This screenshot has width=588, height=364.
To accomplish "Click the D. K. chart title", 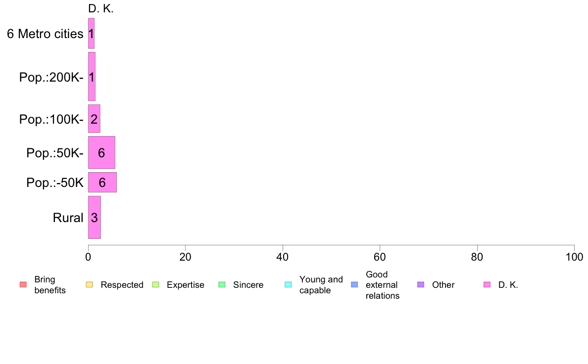I will tap(101, 8).
